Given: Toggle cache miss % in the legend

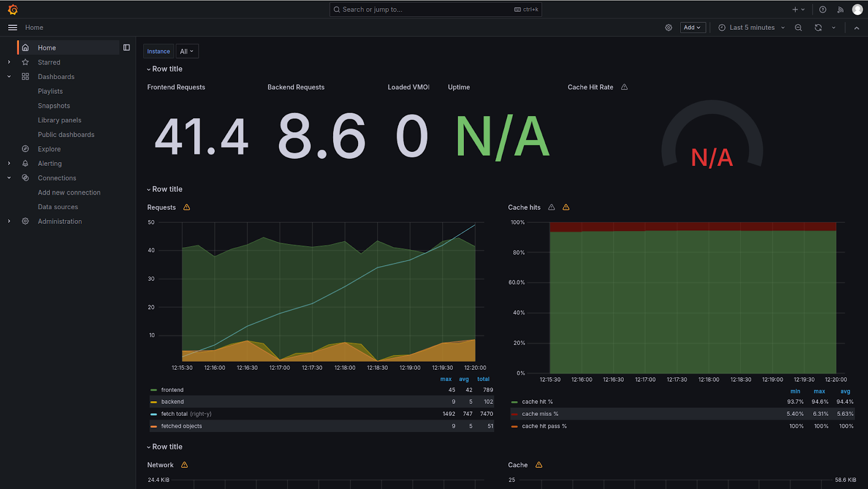Looking at the screenshot, I should click(539, 414).
